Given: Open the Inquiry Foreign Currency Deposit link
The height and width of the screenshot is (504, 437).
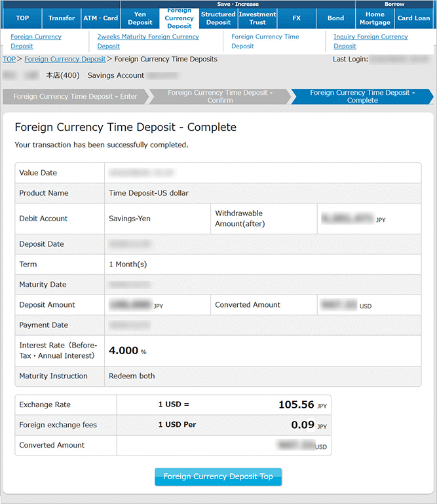Looking at the screenshot, I should pos(370,41).
